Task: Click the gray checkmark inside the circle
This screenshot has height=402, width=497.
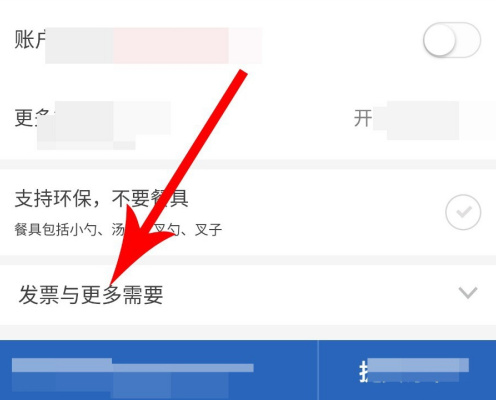Action: coord(464,212)
